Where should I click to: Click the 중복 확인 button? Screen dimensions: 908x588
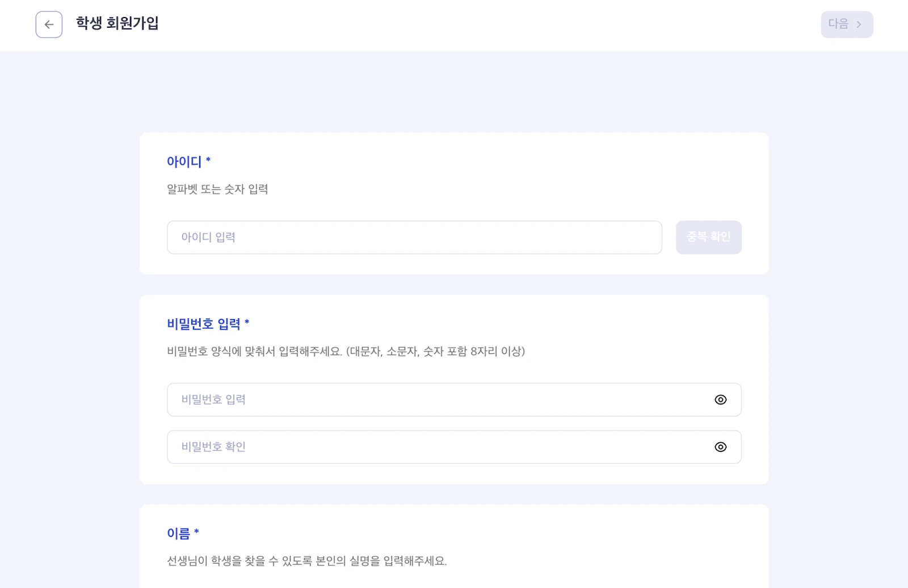point(708,238)
